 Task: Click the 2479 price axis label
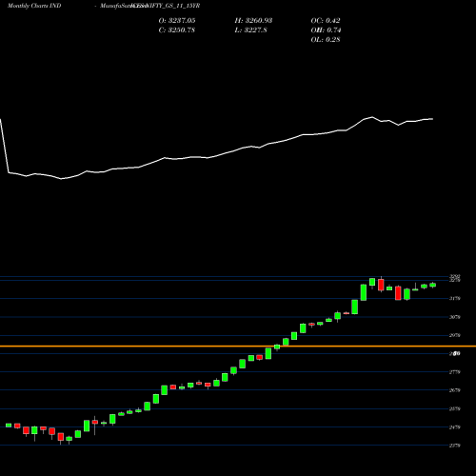pos(455,427)
